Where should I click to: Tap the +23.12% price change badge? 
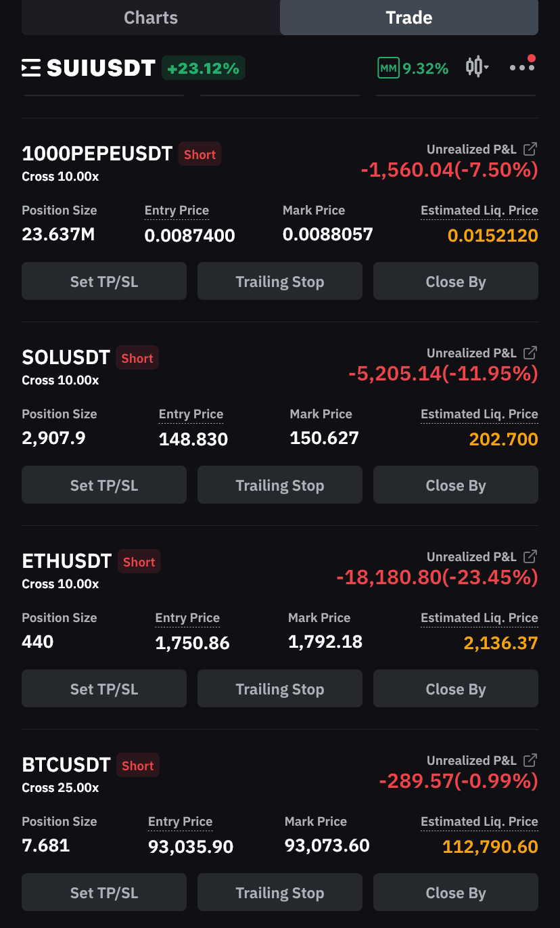(203, 68)
